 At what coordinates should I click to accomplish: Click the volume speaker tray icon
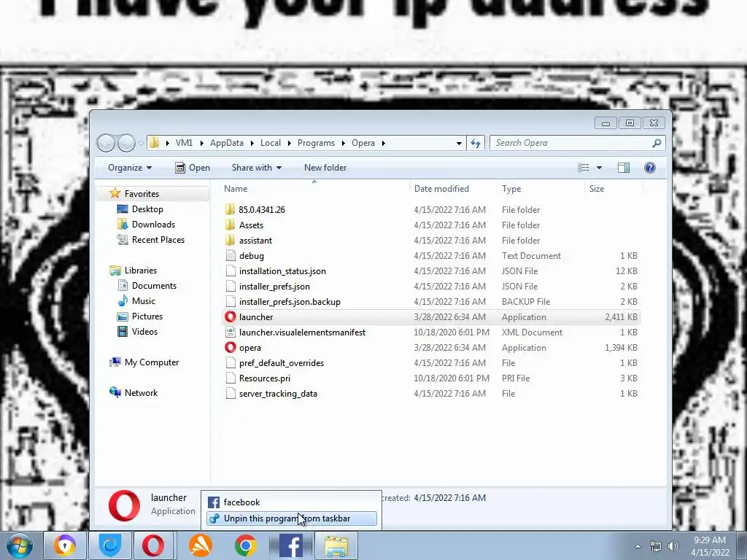673,546
